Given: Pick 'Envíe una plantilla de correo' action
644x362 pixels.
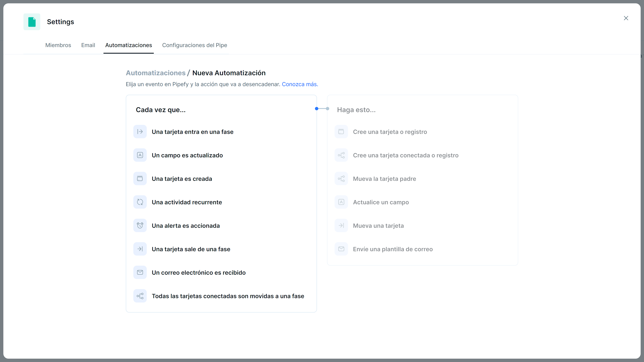Looking at the screenshot, I should (x=392, y=249).
